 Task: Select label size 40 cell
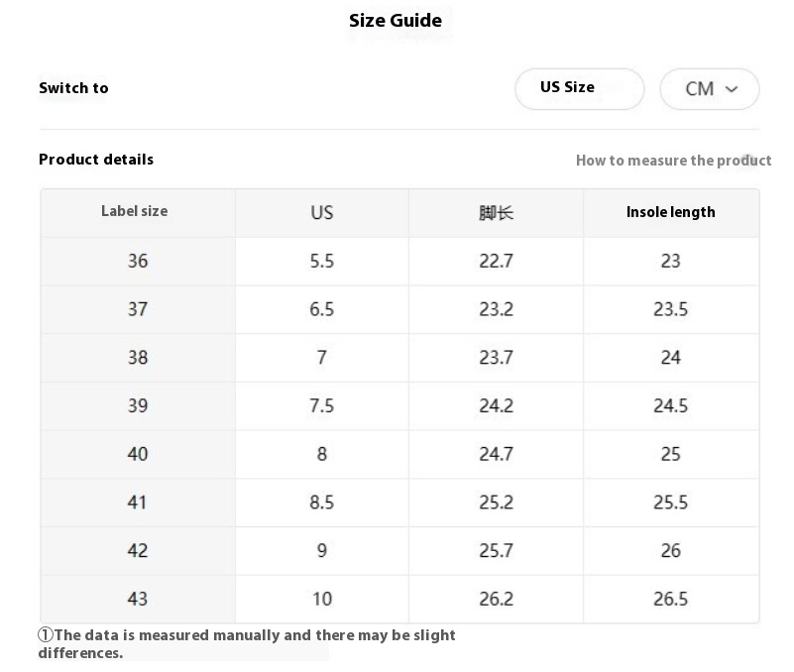point(138,454)
